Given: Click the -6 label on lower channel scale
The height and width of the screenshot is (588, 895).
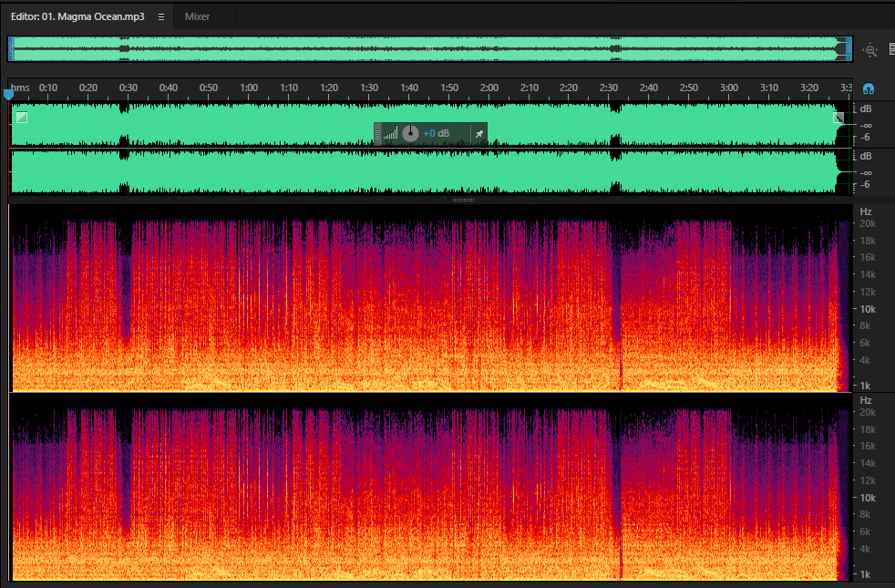Looking at the screenshot, I should tap(865, 185).
